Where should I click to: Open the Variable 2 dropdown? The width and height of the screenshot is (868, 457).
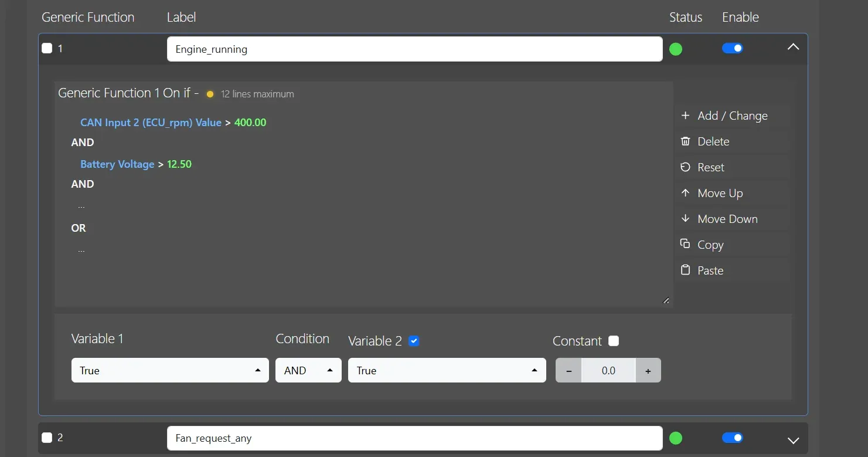tap(447, 370)
